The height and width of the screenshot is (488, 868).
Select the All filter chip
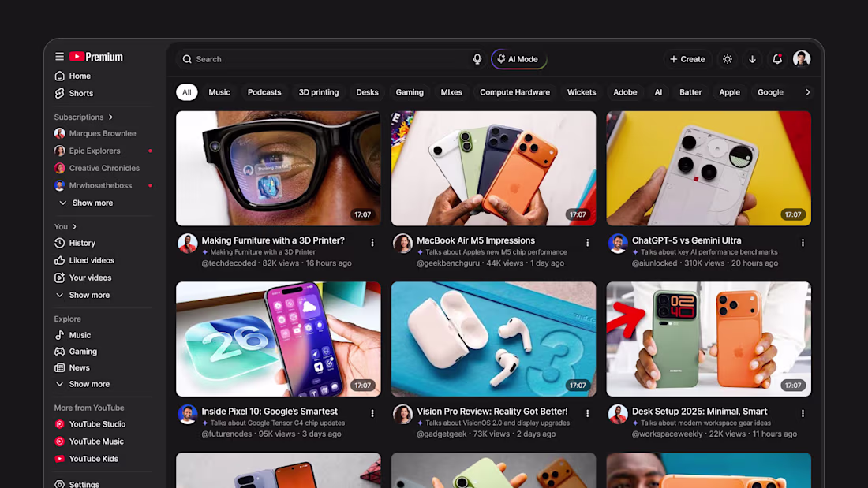(186, 92)
